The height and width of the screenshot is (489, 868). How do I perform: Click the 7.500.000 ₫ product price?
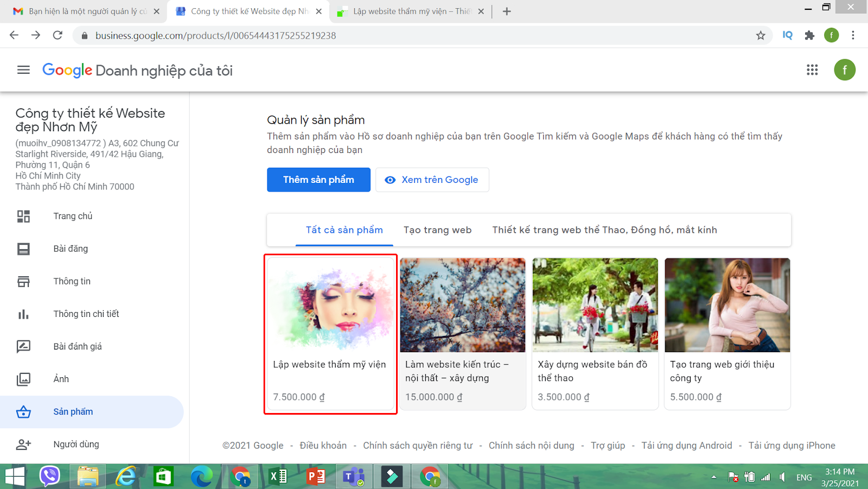(299, 397)
